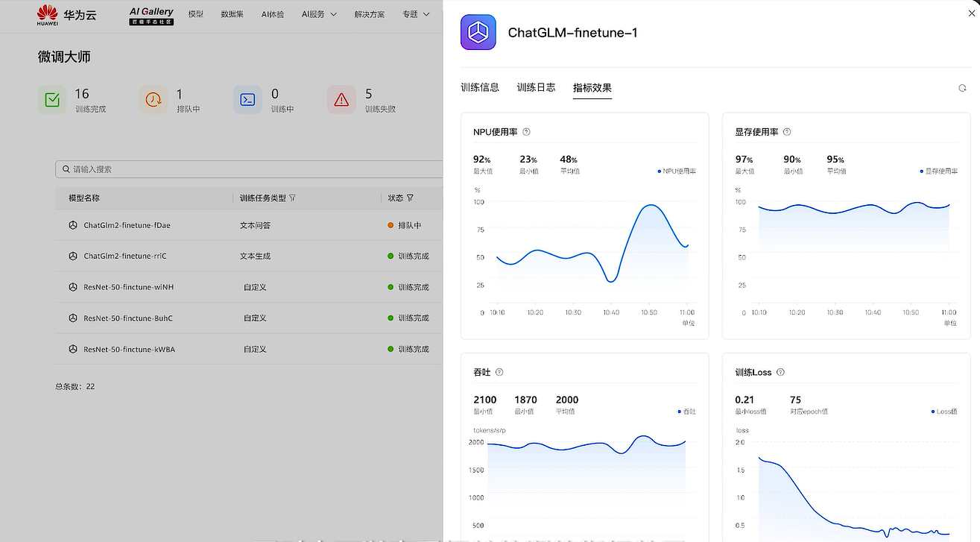The width and height of the screenshot is (980, 542).
Task: Click the 0.21 minimum loss value
Action: click(x=745, y=400)
